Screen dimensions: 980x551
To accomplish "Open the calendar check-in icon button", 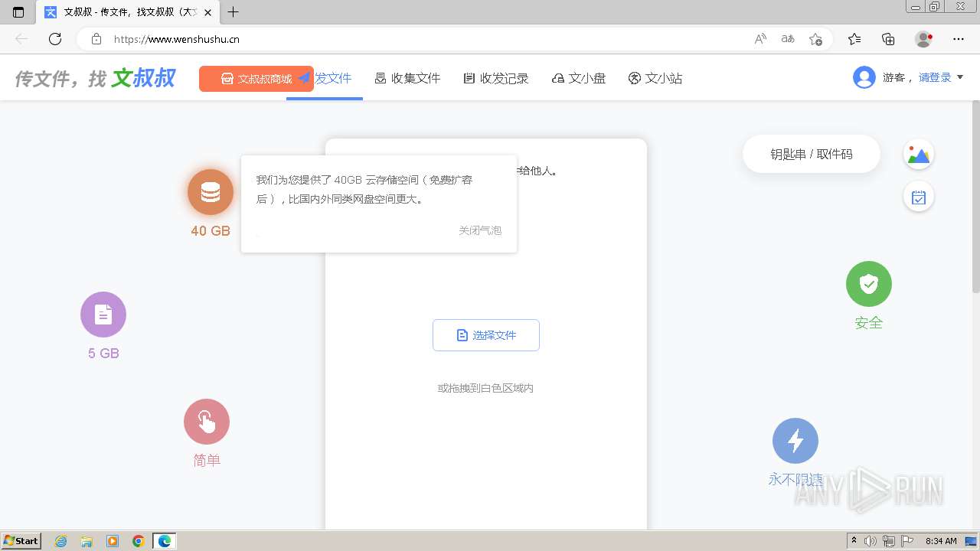I will coord(919,197).
